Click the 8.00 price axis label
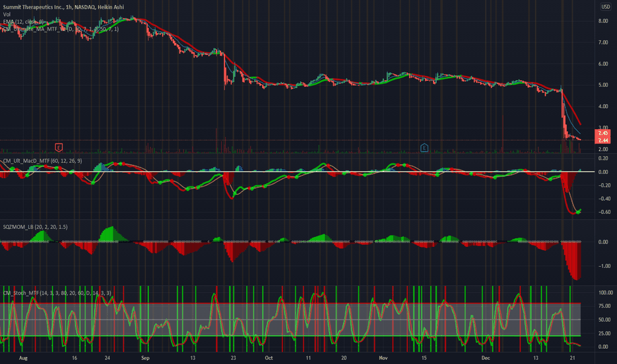Screen dimensions: 617x364 (603, 21)
